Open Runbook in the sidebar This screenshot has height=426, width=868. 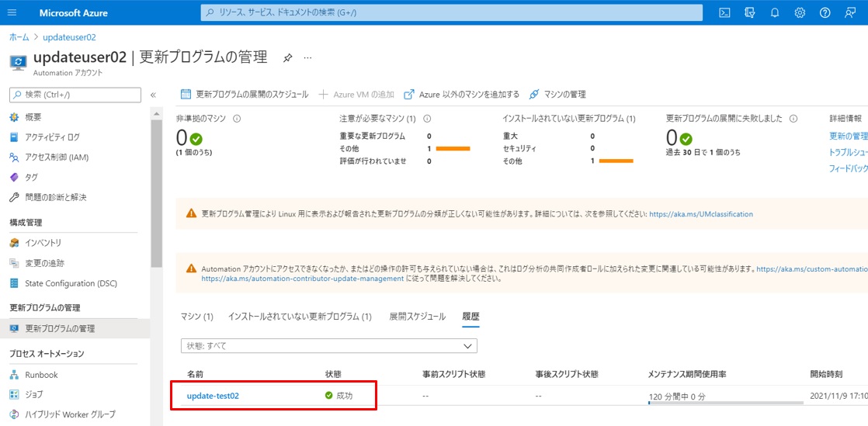(x=41, y=375)
